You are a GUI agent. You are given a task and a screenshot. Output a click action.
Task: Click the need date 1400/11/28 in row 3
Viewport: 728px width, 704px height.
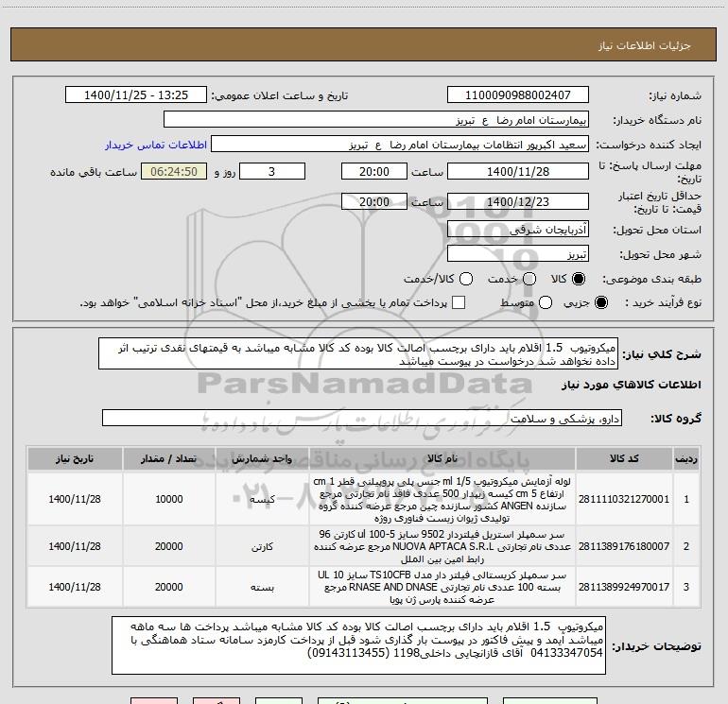coord(75,587)
